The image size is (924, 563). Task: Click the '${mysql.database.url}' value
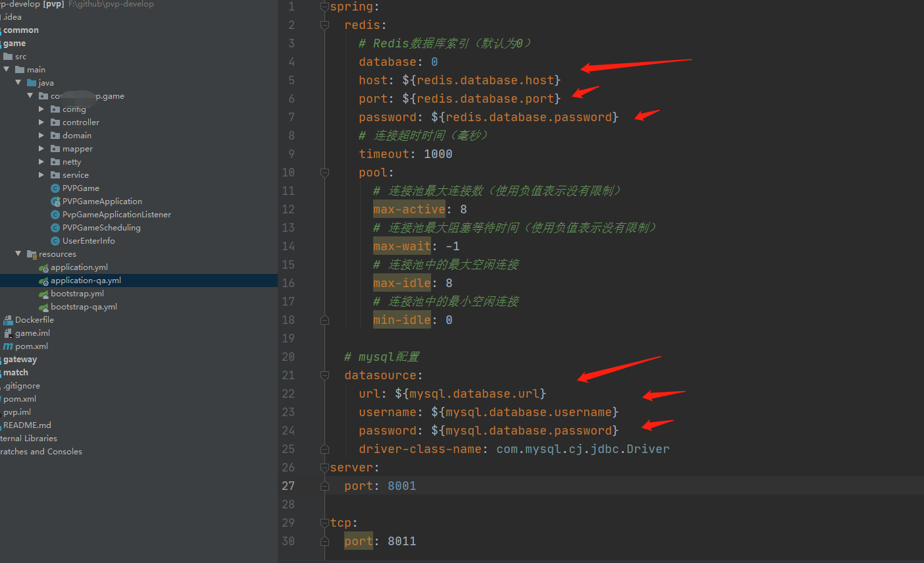[471, 394]
